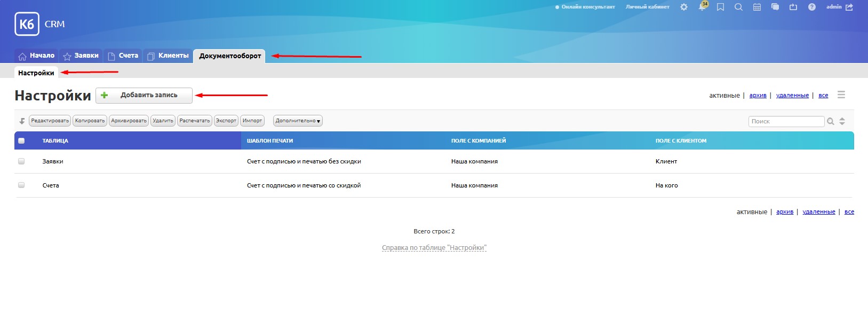Open the Заявки tab
Viewport: 868px width, 329px height.
(81, 56)
